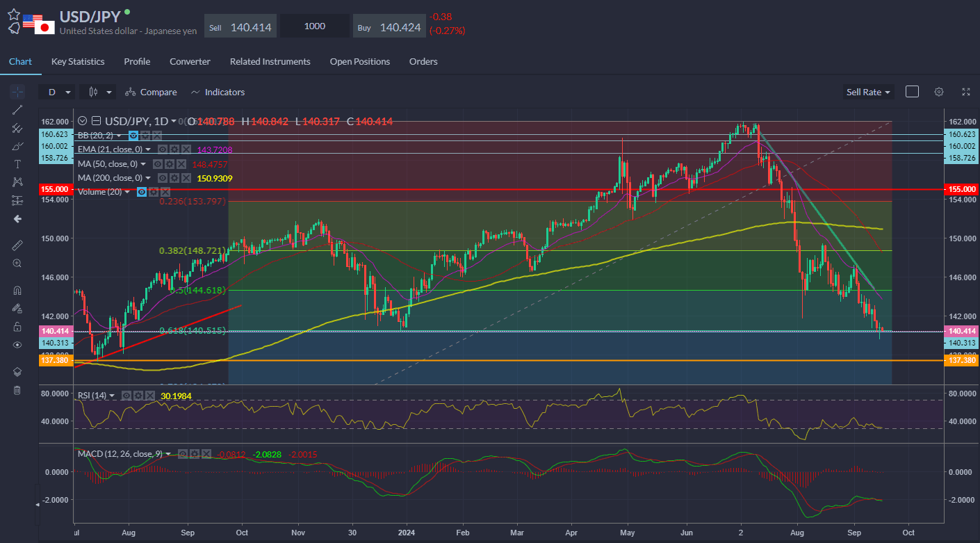Open the D timeframe dropdown
The width and height of the screenshot is (980, 543).
click(58, 92)
